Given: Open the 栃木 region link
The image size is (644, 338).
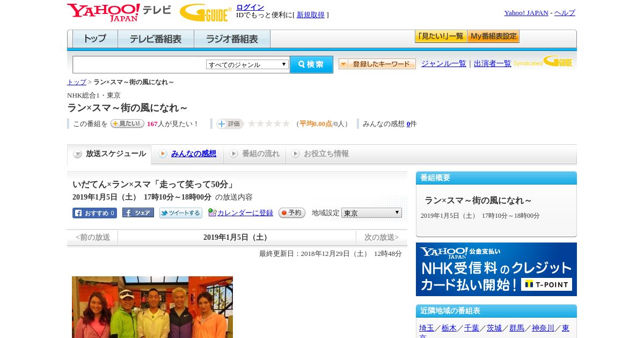Looking at the screenshot, I should pos(449,328).
